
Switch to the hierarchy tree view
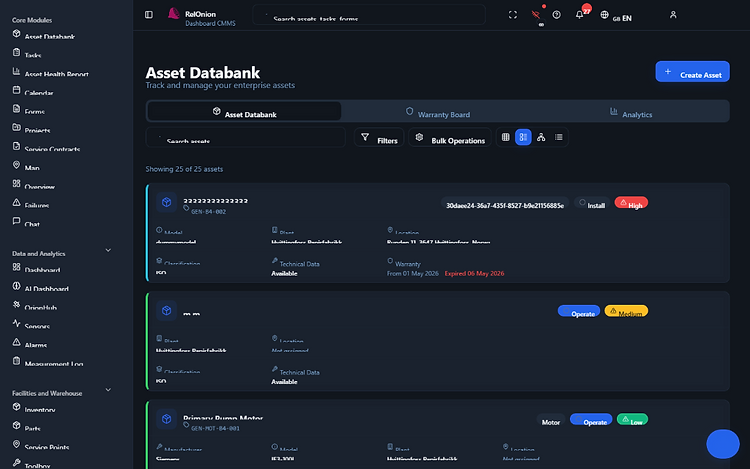pyautogui.click(x=541, y=137)
